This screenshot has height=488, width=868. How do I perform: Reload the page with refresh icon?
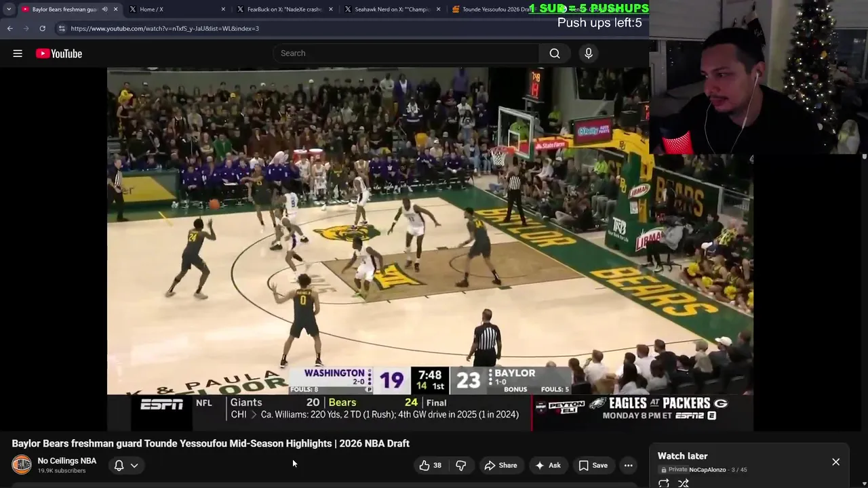click(42, 28)
